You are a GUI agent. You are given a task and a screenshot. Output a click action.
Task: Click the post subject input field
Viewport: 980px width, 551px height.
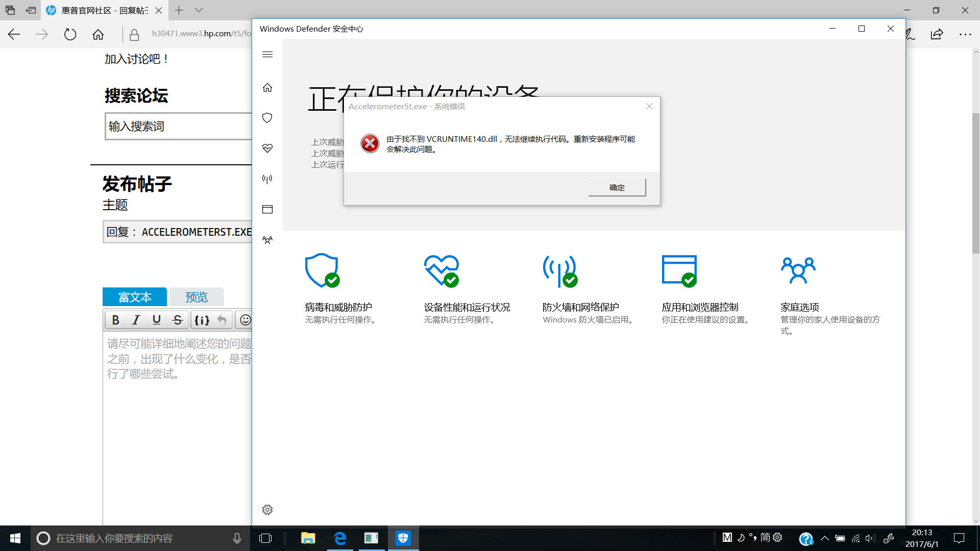click(x=178, y=232)
